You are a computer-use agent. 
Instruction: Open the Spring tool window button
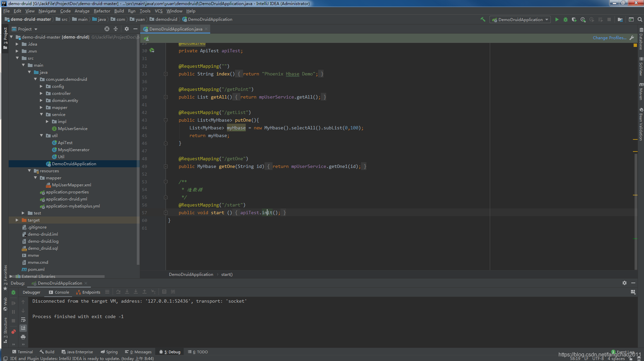coord(109,352)
